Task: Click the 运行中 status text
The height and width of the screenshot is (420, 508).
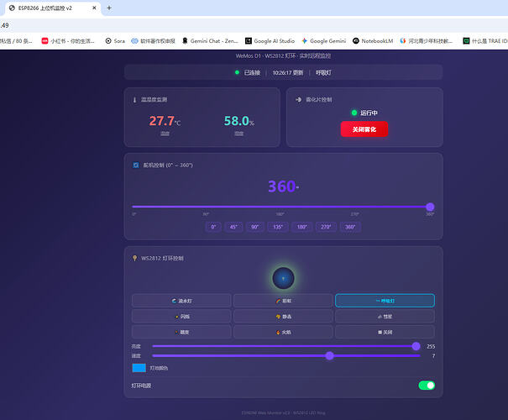Action: 369,113
